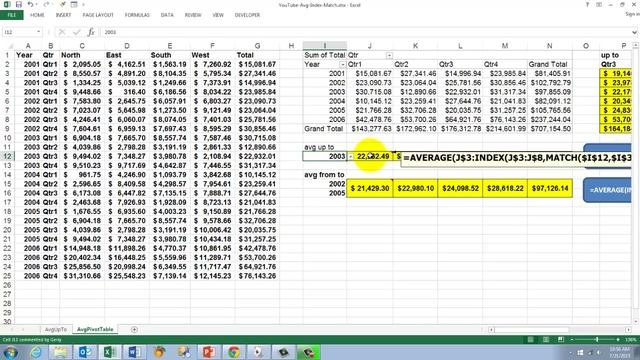Viewport: 640px width, 360px height.
Task: Open the data validation dropdown beside cell 2003
Action: point(350,156)
